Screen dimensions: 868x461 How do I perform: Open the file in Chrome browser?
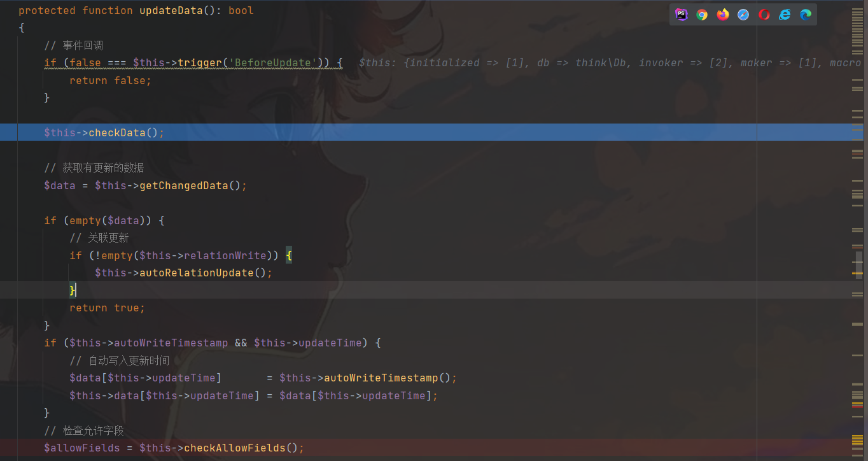click(702, 15)
